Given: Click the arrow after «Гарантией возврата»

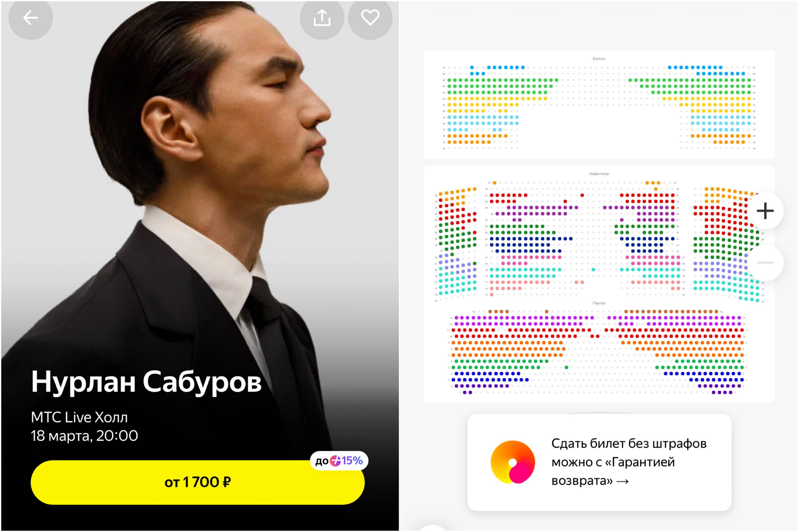Looking at the screenshot, I should click(622, 481).
